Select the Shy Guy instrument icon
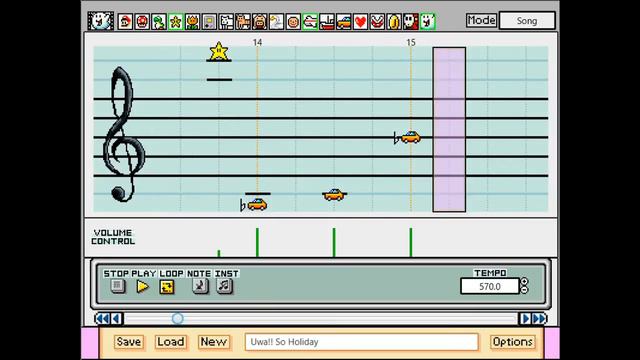640x360 pixels. pos(411,22)
